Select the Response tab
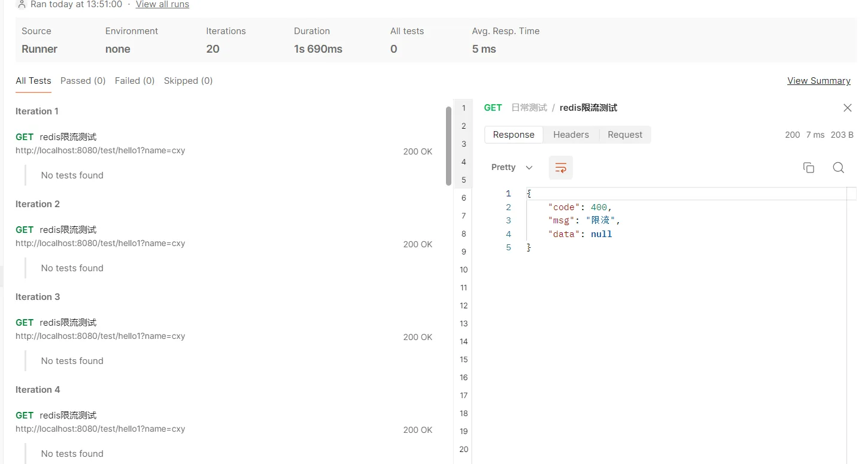868x464 pixels. (x=513, y=135)
